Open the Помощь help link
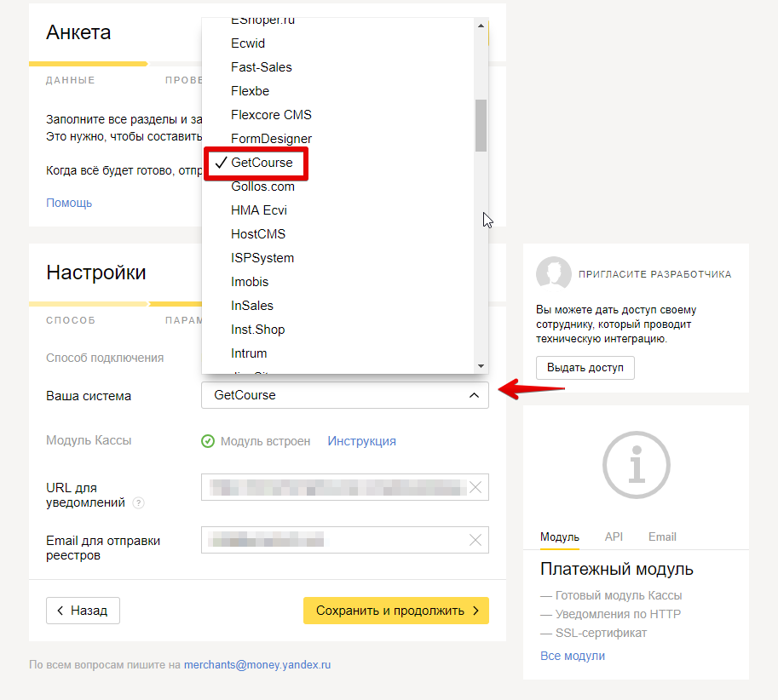The image size is (778, 700). point(69,203)
